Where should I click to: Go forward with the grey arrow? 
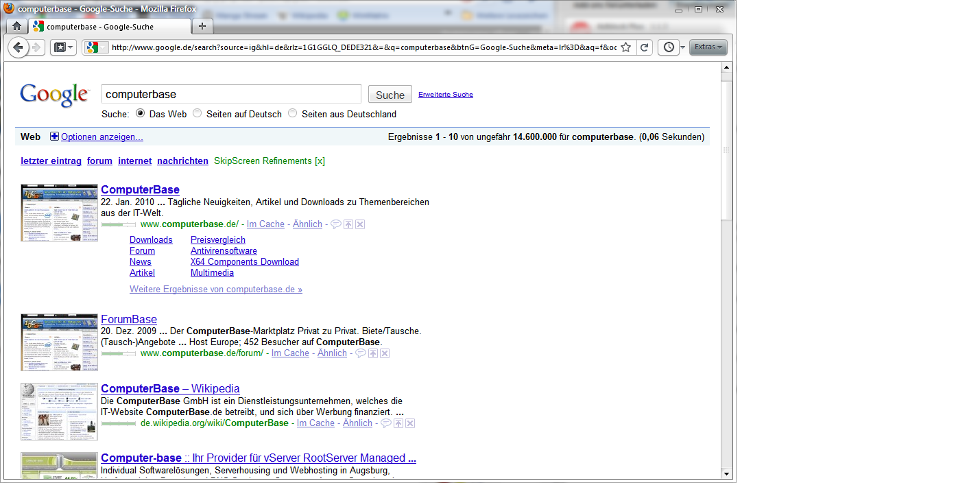pyautogui.click(x=36, y=47)
